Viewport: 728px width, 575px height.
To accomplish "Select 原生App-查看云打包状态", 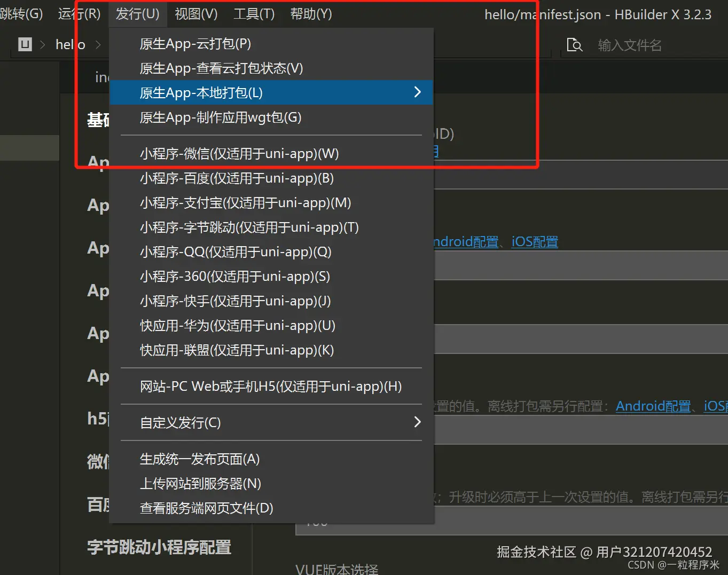I will (x=221, y=68).
